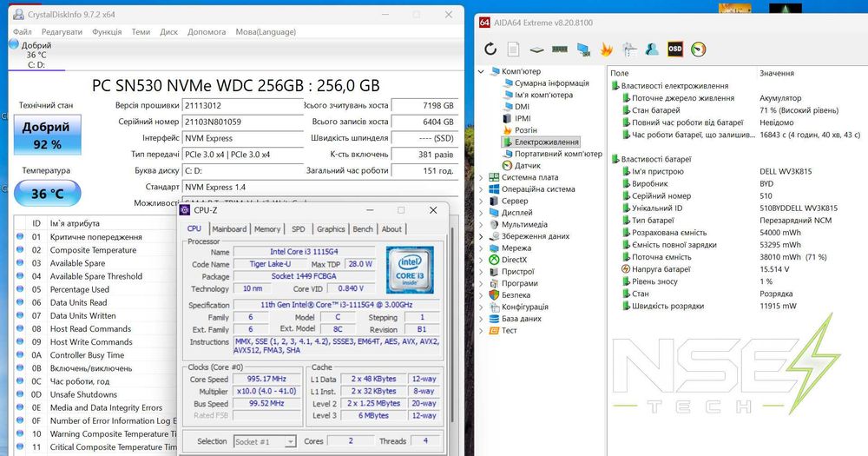
Task: Switch to CPU-Z About tab
Action: coord(391,228)
